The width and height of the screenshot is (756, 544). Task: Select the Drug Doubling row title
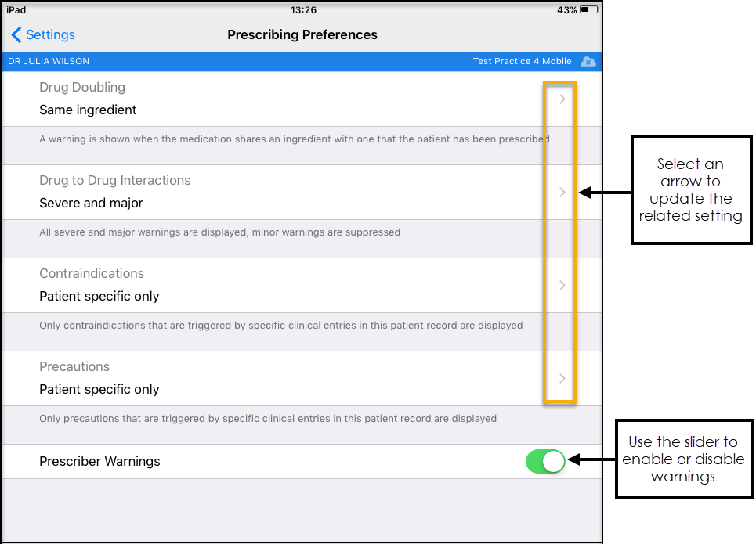[82, 87]
